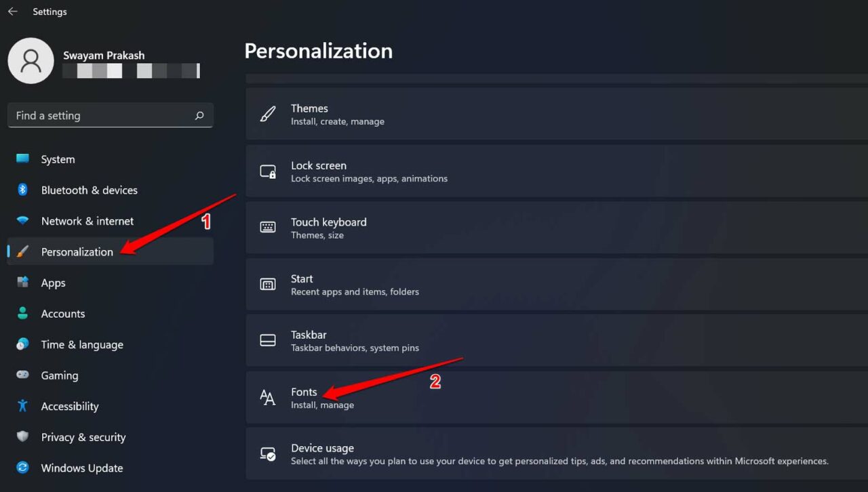Image resolution: width=868 pixels, height=492 pixels.
Task: Click the Windows Update icon
Action: (x=22, y=468)
